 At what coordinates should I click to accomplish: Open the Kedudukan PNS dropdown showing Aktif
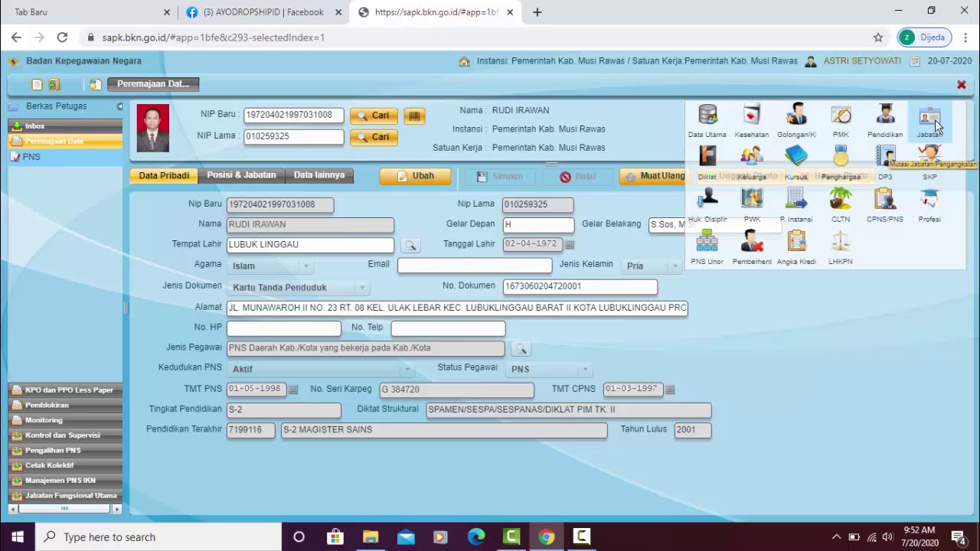coord(320,369)
